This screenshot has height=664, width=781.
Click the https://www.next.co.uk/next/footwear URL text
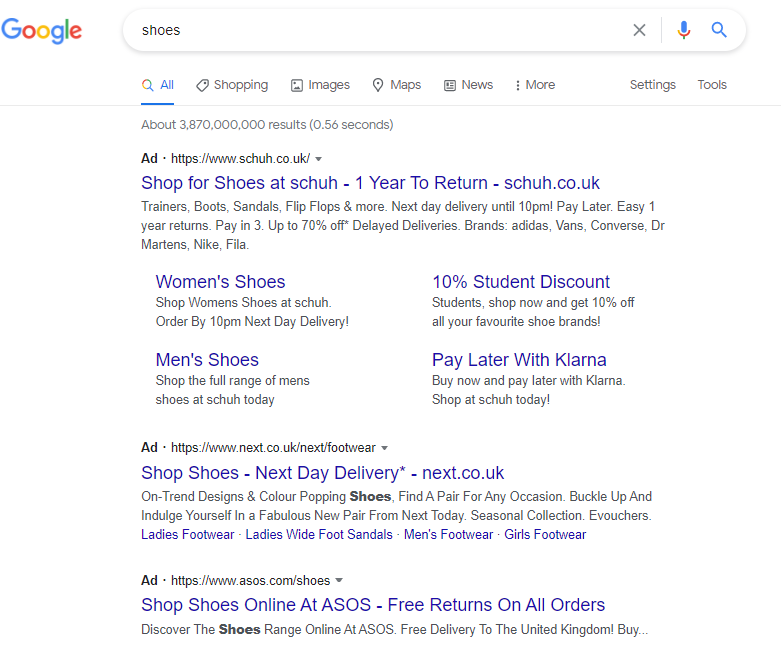273,448
